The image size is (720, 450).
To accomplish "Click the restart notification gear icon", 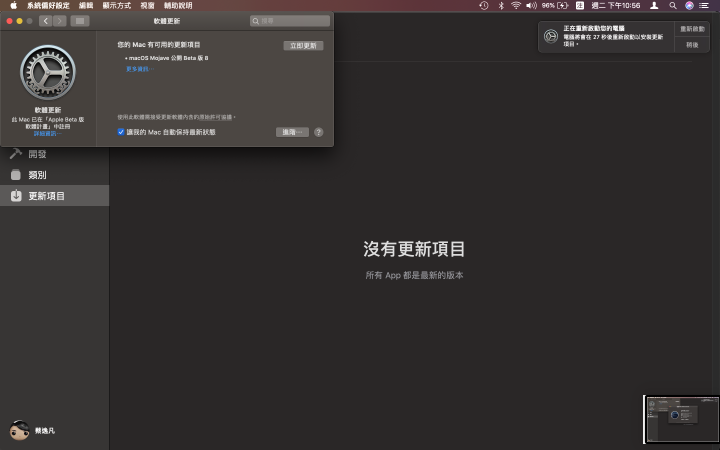I will [551, 36].
